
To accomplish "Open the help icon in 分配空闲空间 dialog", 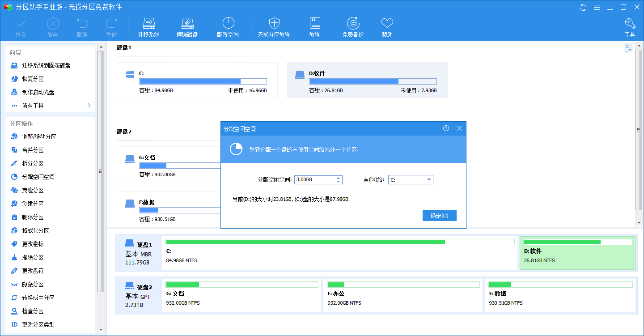I will [x=446, y=128].
